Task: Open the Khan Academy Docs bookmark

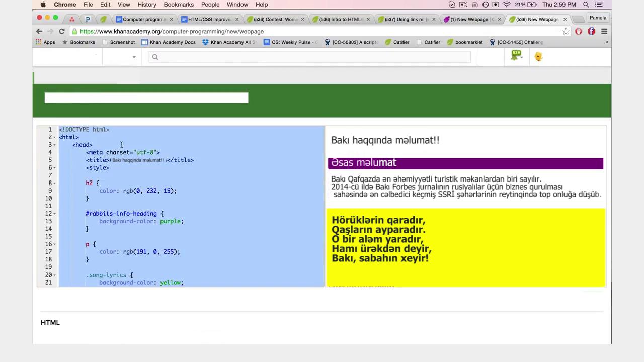Action: click(168, 42)
